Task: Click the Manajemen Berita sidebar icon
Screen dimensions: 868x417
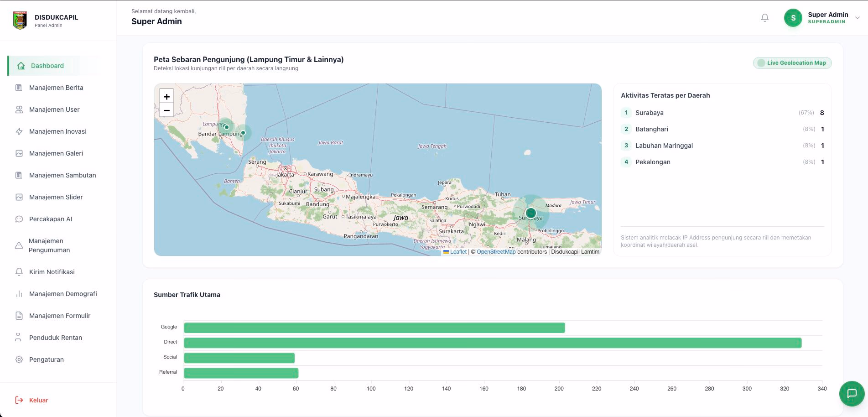Action: [x=19, y=88]
